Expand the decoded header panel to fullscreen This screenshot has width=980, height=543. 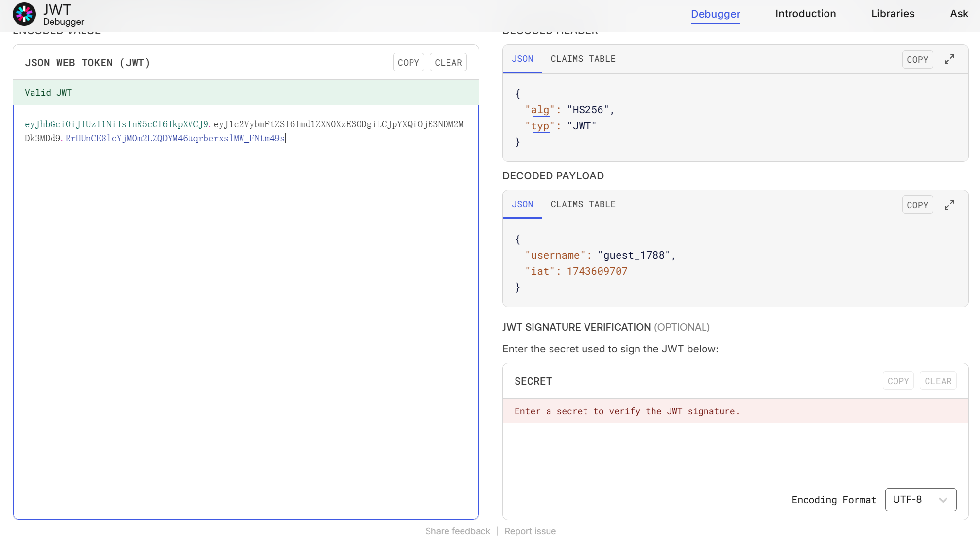click(x=949, y=59)
